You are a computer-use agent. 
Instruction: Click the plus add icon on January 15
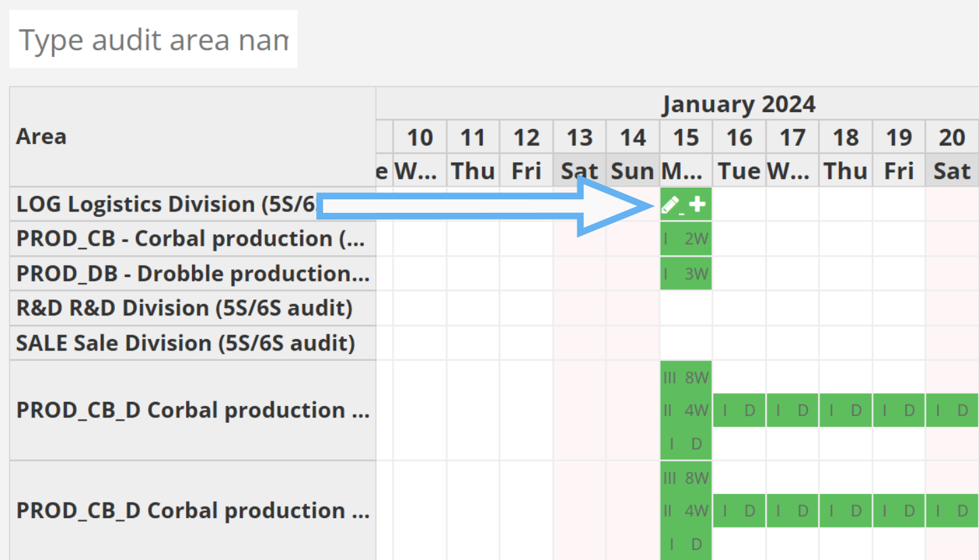pos(697,205)
